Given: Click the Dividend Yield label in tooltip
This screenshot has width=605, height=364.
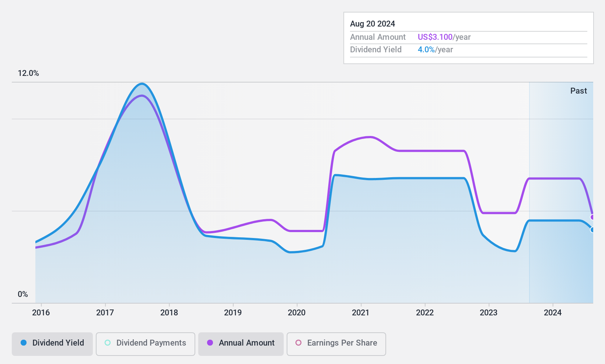Looking at the screenshot, I should tap(376, 50).
